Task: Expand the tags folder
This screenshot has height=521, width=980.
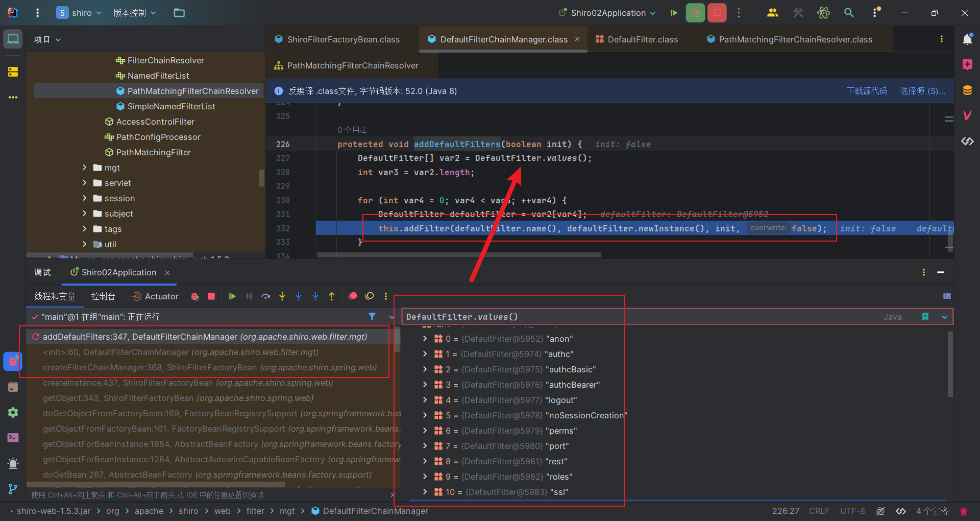Action: (85, 229)
